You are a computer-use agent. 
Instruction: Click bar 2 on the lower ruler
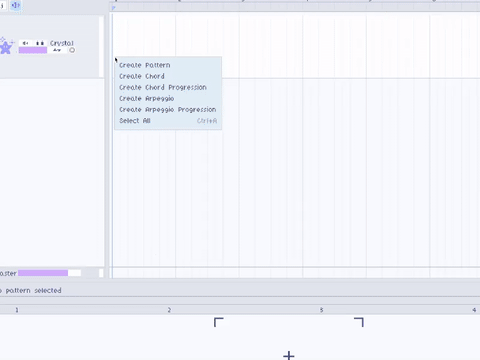[169, 310]
